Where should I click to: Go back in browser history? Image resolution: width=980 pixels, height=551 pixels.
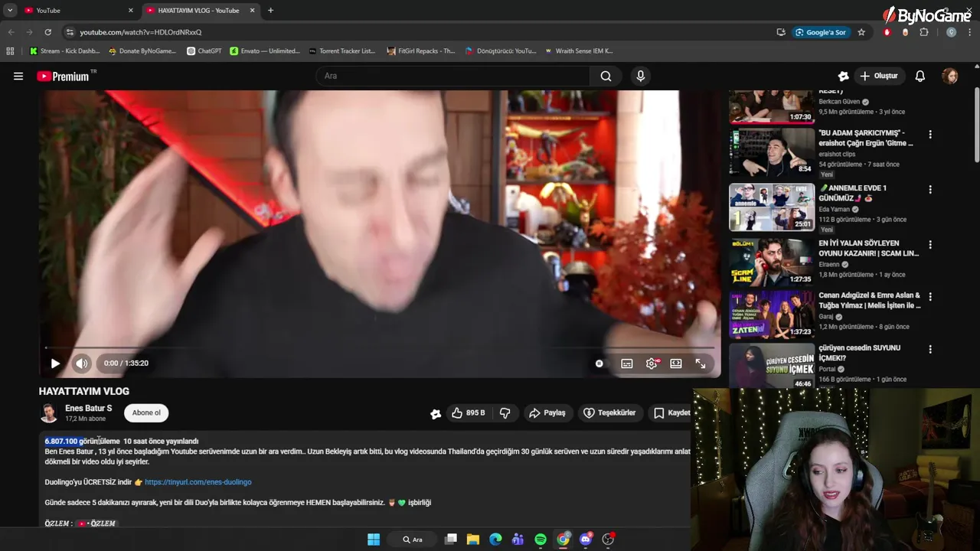[x=11, y=32]
